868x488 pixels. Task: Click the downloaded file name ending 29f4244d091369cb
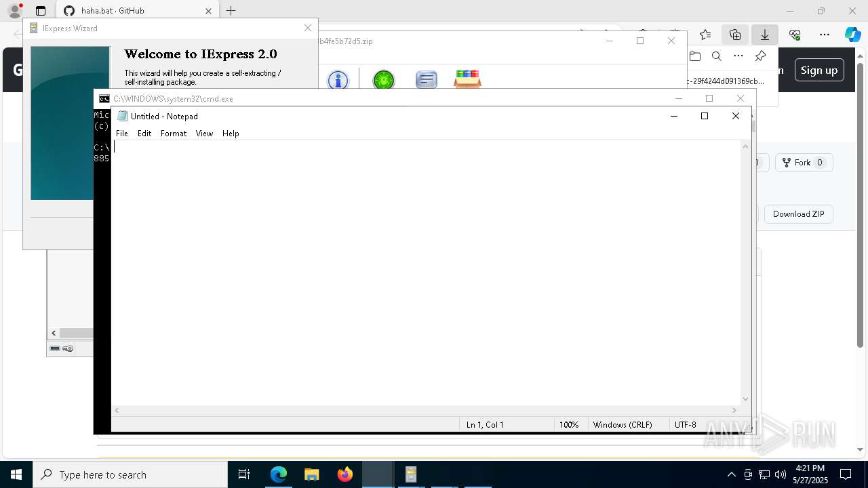(x=725, y=81)
